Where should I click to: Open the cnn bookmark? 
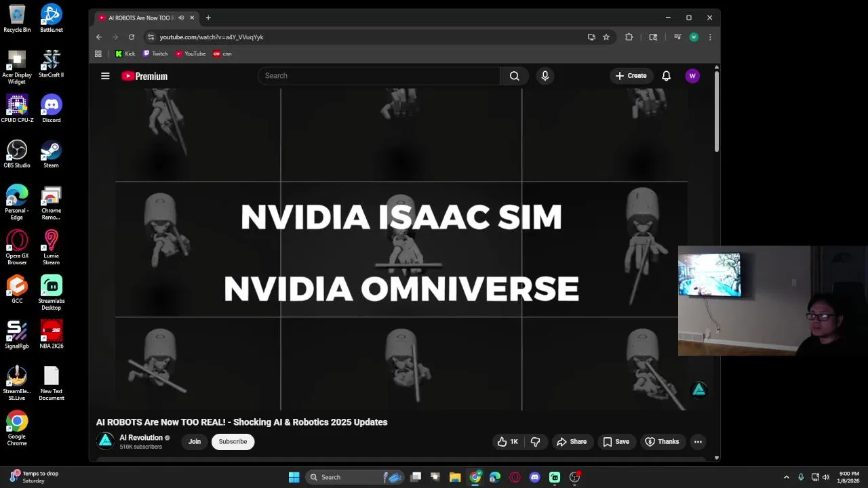222,54
